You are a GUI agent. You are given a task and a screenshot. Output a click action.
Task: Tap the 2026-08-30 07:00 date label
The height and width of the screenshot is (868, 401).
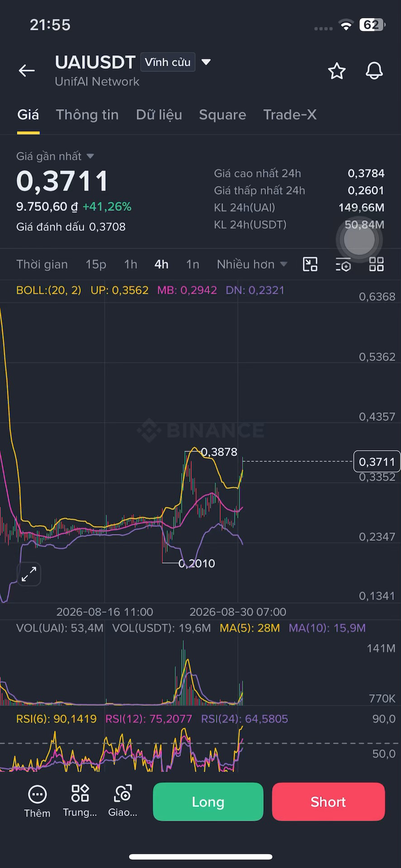238,612
